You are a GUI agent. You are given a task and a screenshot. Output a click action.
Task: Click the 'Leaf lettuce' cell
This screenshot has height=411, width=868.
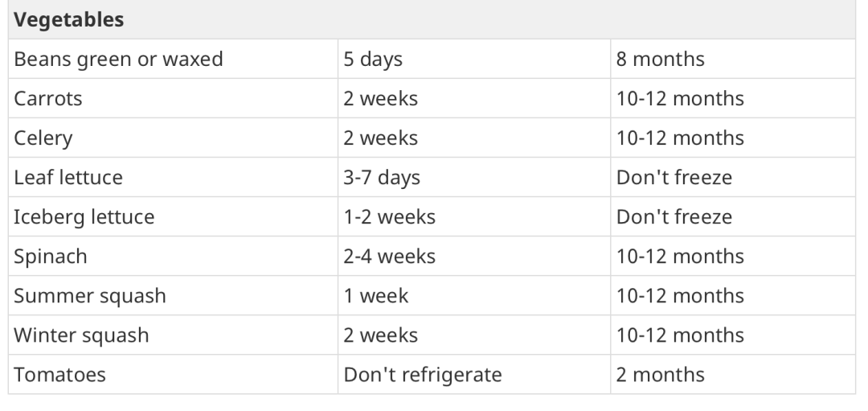[68, 178]
